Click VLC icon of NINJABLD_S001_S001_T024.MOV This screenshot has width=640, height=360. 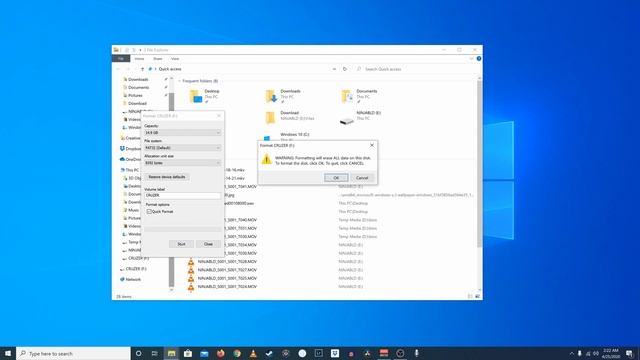(x=191, y=287)
